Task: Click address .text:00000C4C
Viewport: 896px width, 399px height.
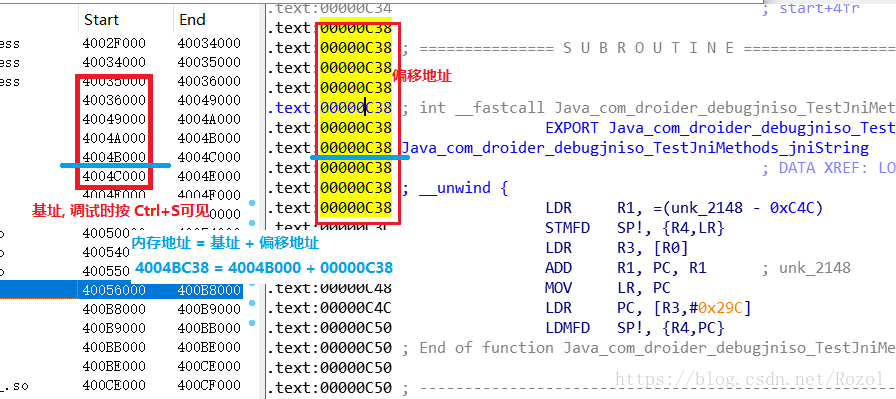Action: [x=329, y=308]
